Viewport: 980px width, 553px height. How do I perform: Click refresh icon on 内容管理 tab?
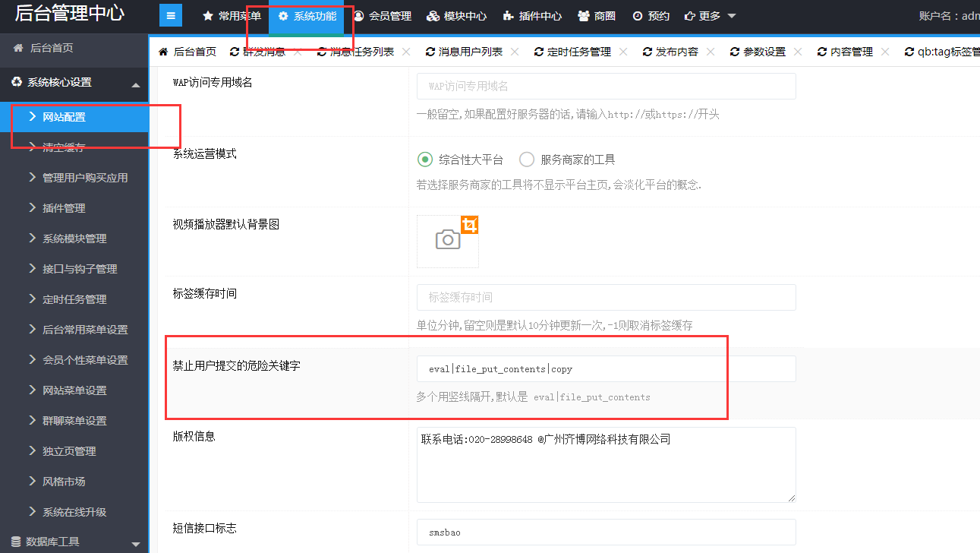tap(822, 52)
